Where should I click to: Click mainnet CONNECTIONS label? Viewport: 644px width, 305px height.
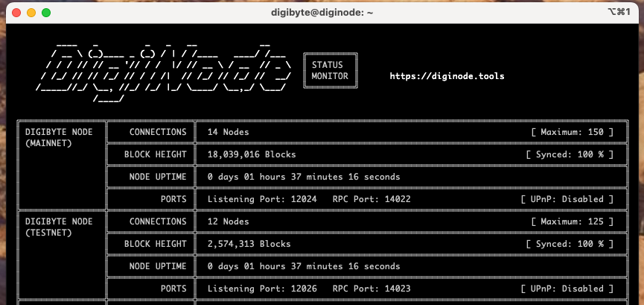pos(158,132)
